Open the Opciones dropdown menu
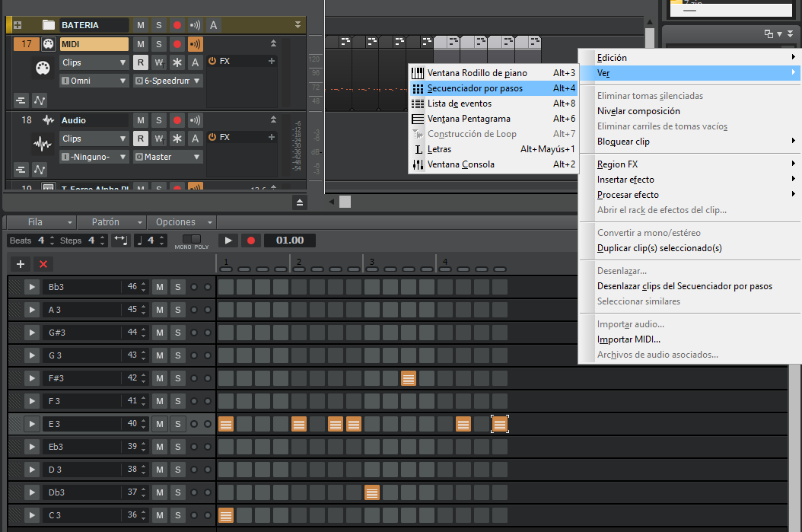 (182, 222)
